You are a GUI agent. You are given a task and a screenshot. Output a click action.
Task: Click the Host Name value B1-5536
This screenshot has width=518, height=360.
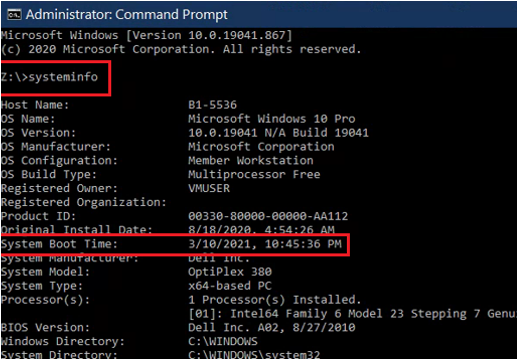click(212, 105)
